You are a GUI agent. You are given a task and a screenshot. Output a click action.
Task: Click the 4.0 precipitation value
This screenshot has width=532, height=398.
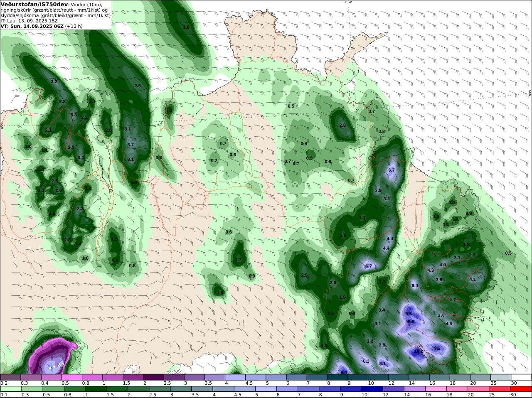coord(443,265)
